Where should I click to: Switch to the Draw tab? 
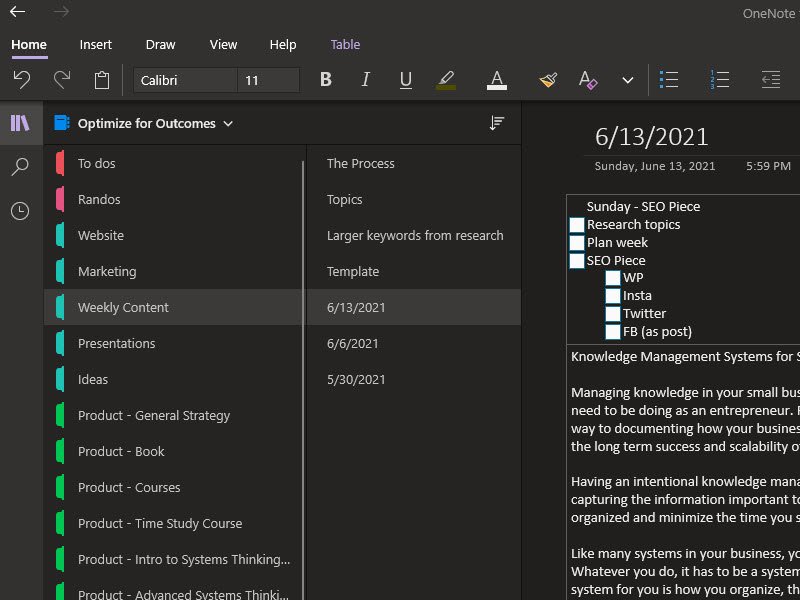[x=160, y=44]
